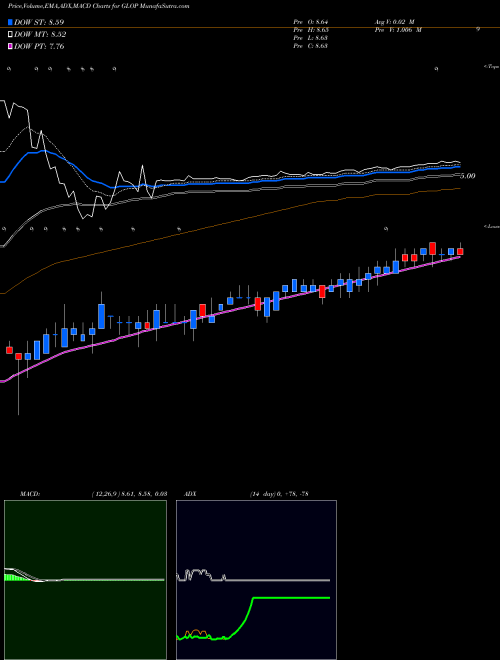
Task: Click the tall red candlestick near the top right
Action: 432,248
